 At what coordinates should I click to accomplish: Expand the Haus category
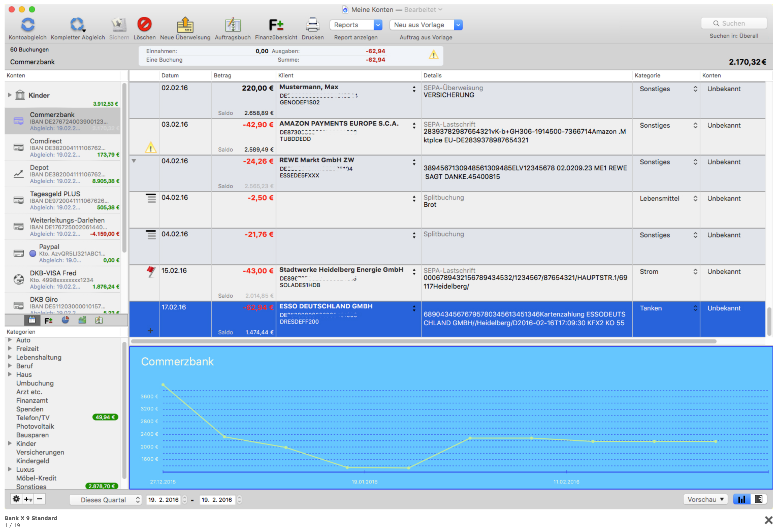pos(10,374)
